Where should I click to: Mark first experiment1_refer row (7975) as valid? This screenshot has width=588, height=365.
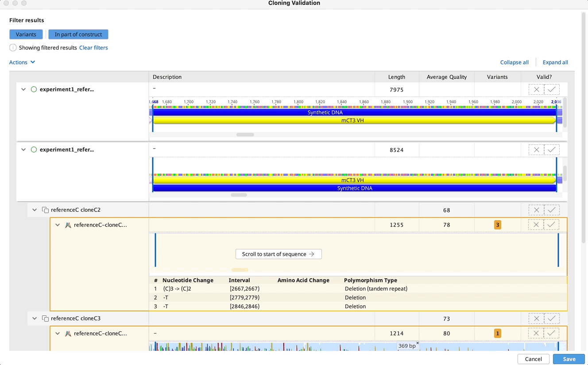[x=552, y=89]
